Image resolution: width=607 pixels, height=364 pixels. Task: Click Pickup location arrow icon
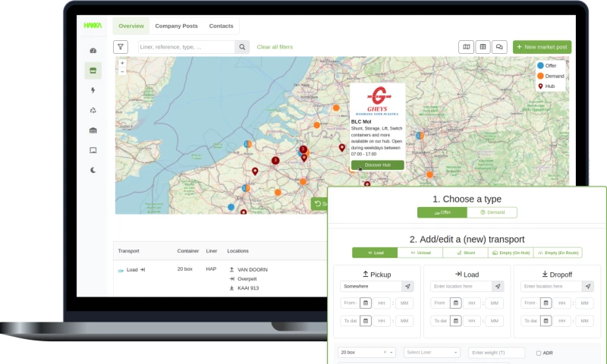click(x=407, y=286)
